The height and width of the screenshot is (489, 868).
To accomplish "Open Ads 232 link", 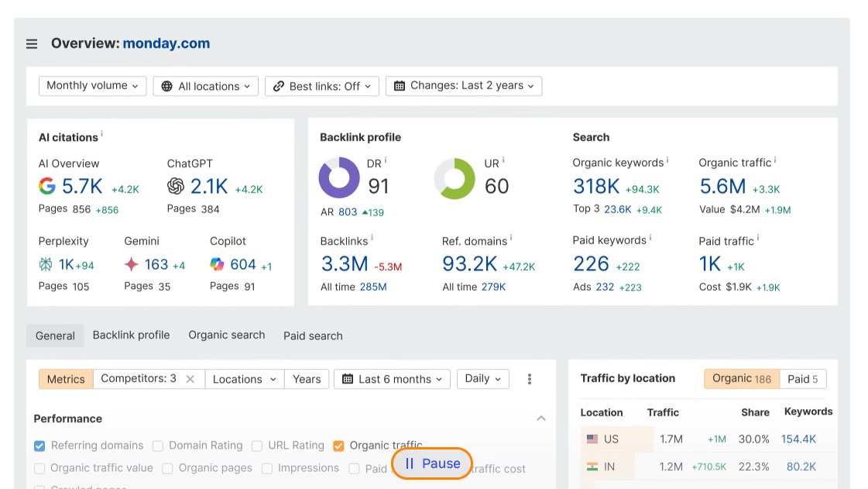I will 605,287.
